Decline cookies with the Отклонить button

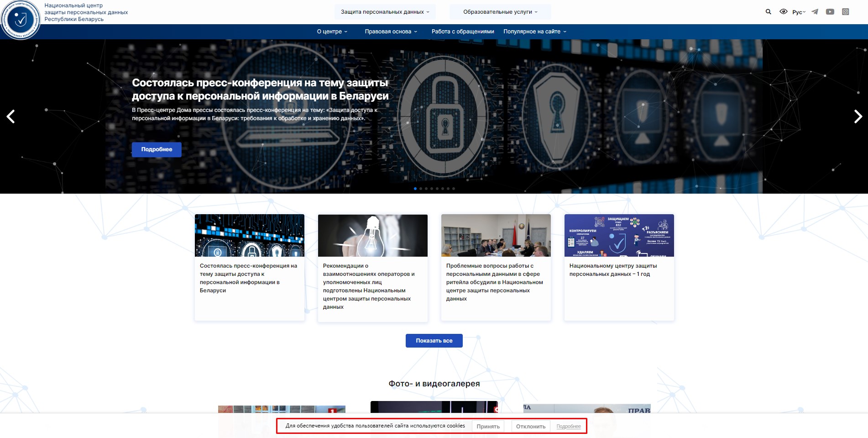[x=530, y=427]
